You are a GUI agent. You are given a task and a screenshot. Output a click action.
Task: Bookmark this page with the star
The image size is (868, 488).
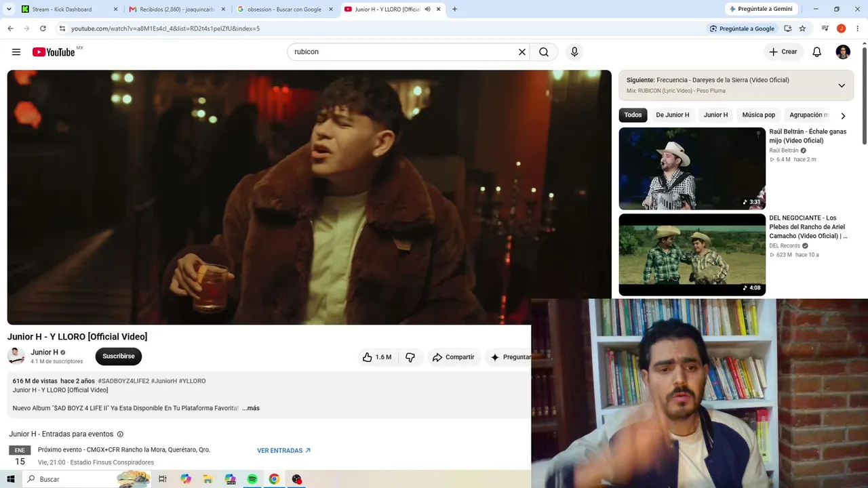click(x=802, y=28)
